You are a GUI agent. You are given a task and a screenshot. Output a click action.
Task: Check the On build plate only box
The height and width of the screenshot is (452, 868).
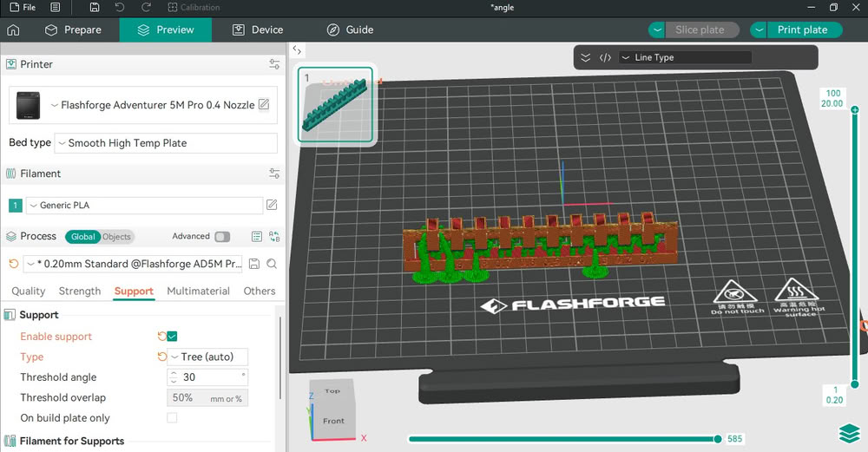172,417
